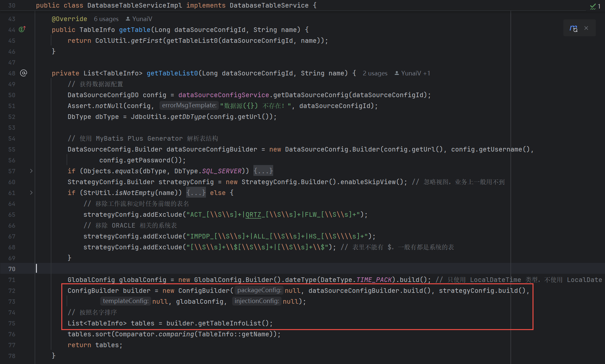
Task: Open the 6 usages hint above getTable
Action: click(106, 19)
